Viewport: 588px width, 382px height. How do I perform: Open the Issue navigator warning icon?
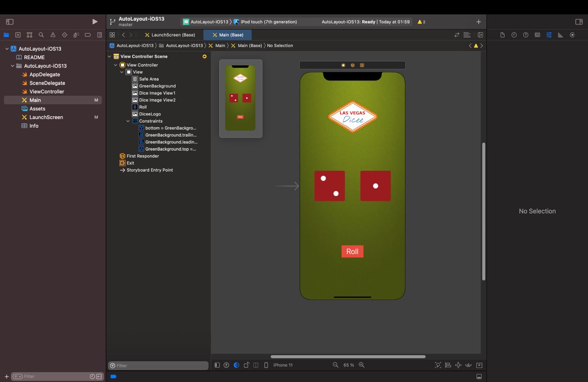point(53,35)
